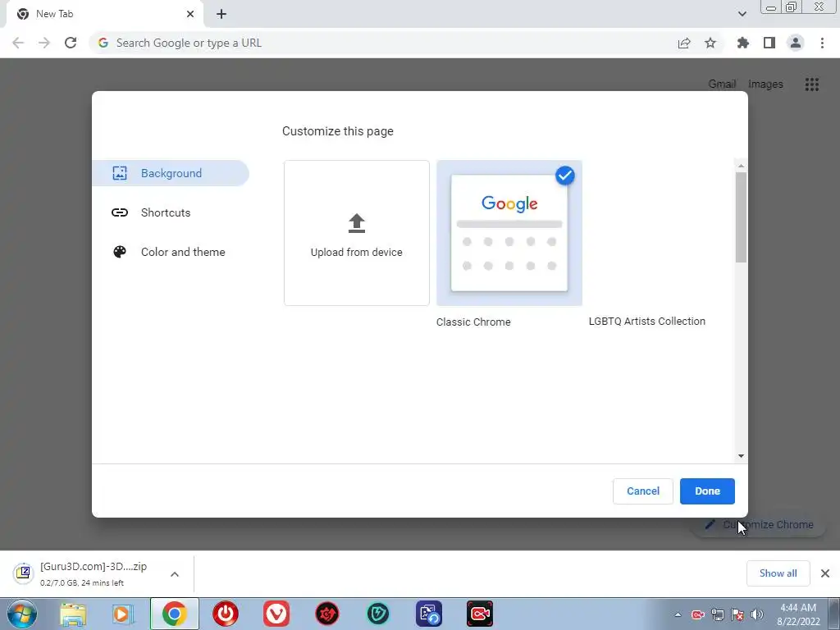Open the profile avatar menu
840x630 pixels.
click(796, 43)
